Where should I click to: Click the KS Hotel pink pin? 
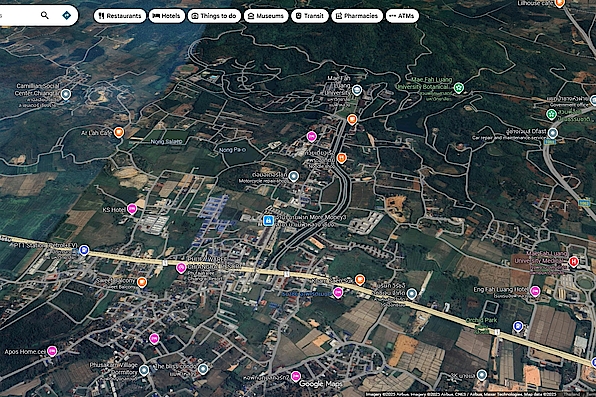(x=132, y=209)
